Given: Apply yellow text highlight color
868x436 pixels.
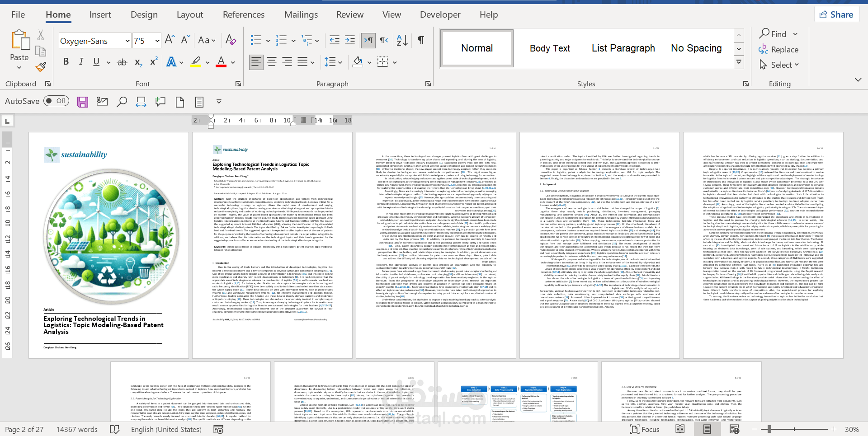Looking at the screenshot, I should [196, 62].
